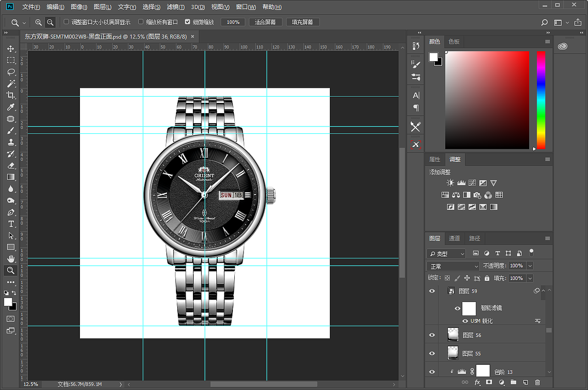Open the zoom tool preset picker arrow

point(24,23)
